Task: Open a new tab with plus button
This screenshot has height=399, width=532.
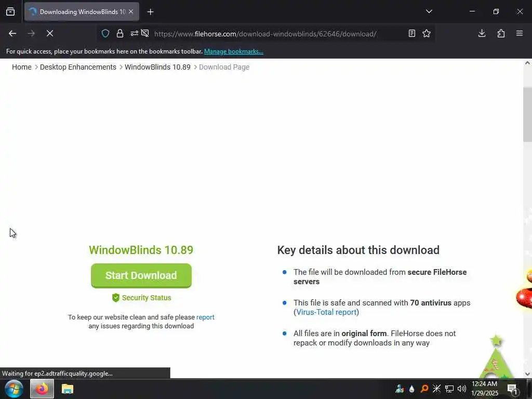Action: pyautogui.click(x=150, y=12)
